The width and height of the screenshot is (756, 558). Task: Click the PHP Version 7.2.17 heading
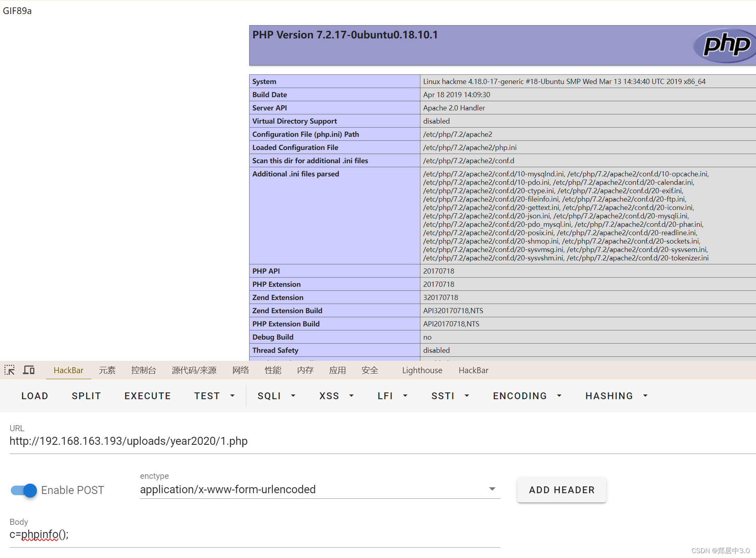pos(345,35)
